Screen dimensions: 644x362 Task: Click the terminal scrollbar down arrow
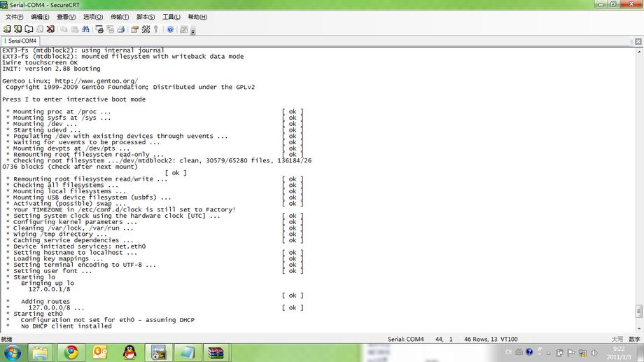(x=639, y=328)
